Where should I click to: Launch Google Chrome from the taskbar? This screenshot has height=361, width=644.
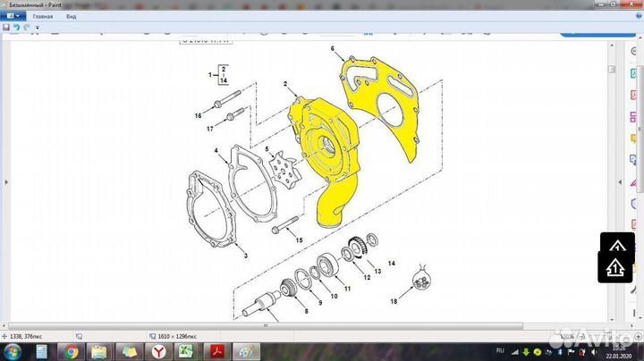pos(72,351)
